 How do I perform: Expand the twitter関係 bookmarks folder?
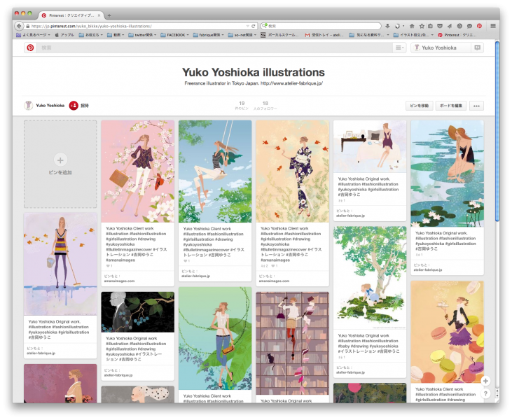coord(142,35)
